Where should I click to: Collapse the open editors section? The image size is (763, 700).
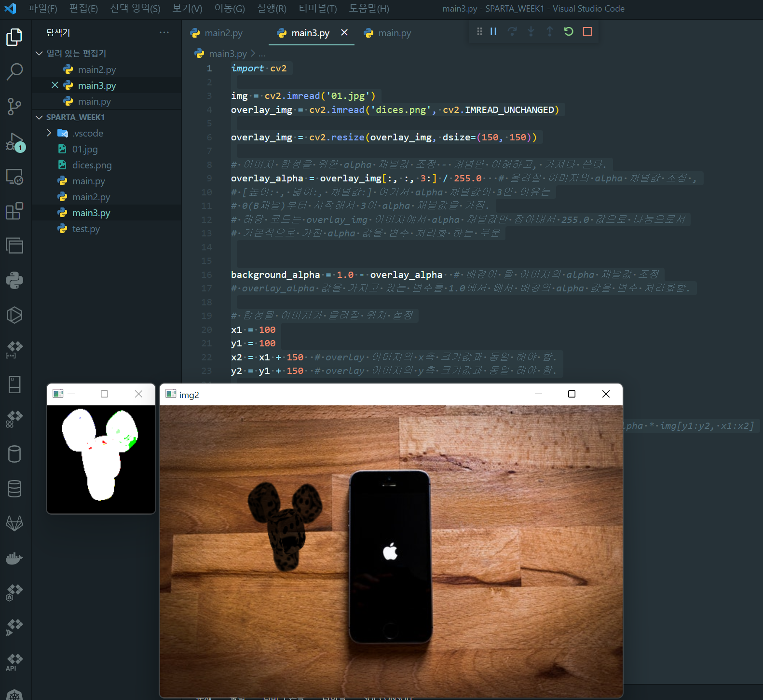[x=40, y=53]
